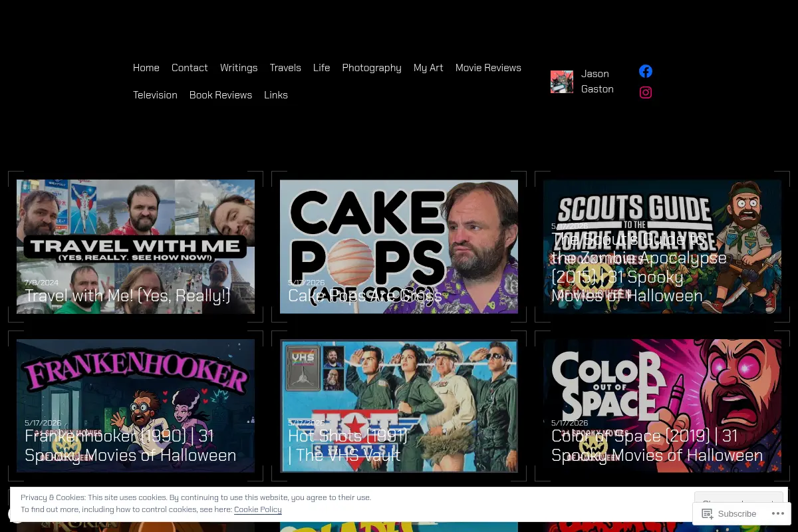The width and height of the screenshot is (798, 532).
Task: Go to Home menu item
Action: [146, 68]
